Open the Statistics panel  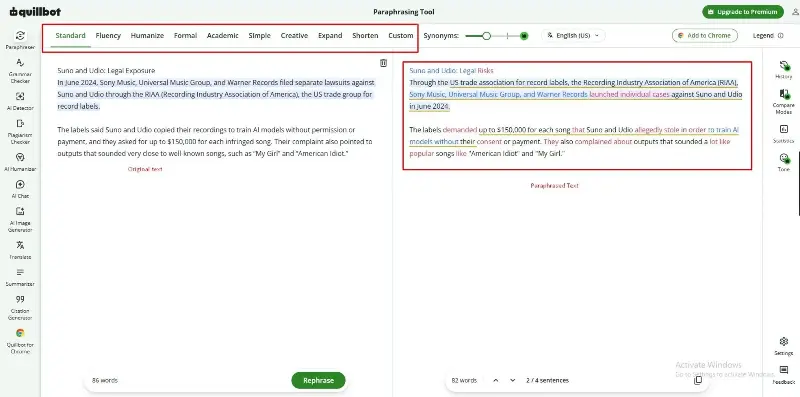(784, 134)
